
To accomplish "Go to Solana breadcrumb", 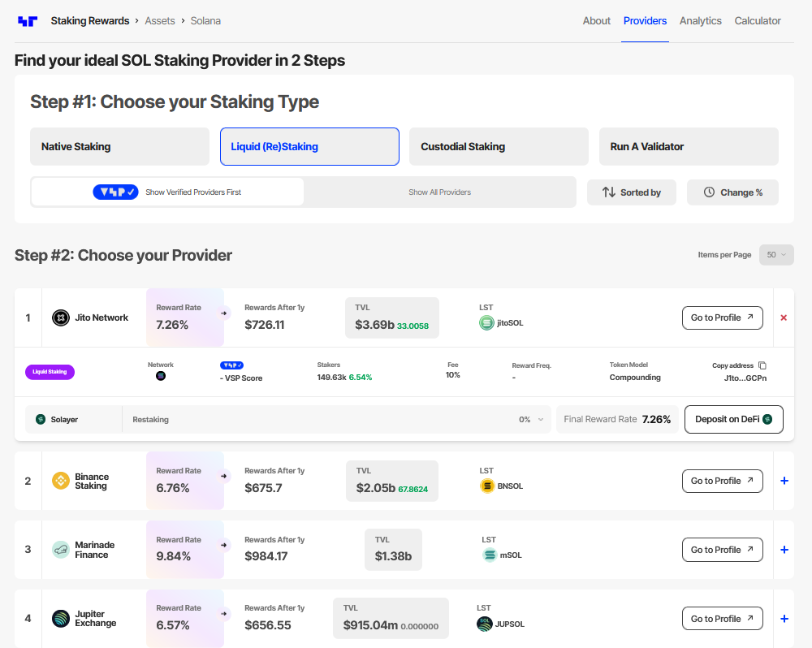I will coord(205,21).
